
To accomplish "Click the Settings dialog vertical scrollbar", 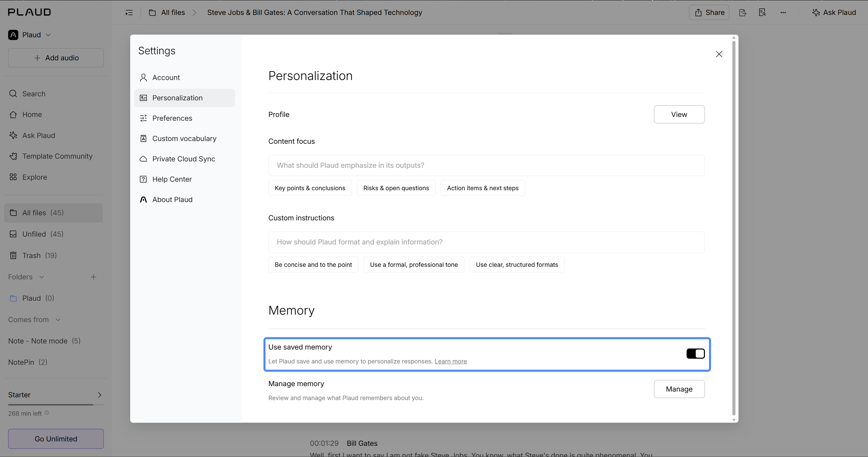I will click(x=734, y=228).
